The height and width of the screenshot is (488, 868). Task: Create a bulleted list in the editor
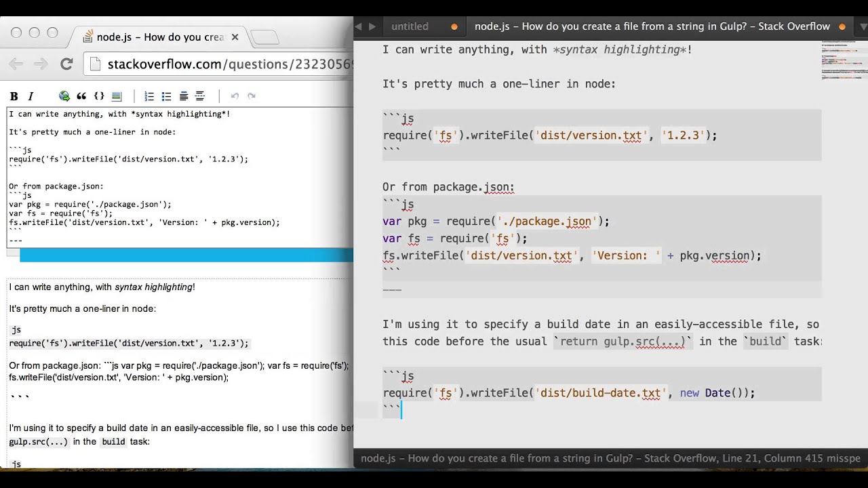166,96
